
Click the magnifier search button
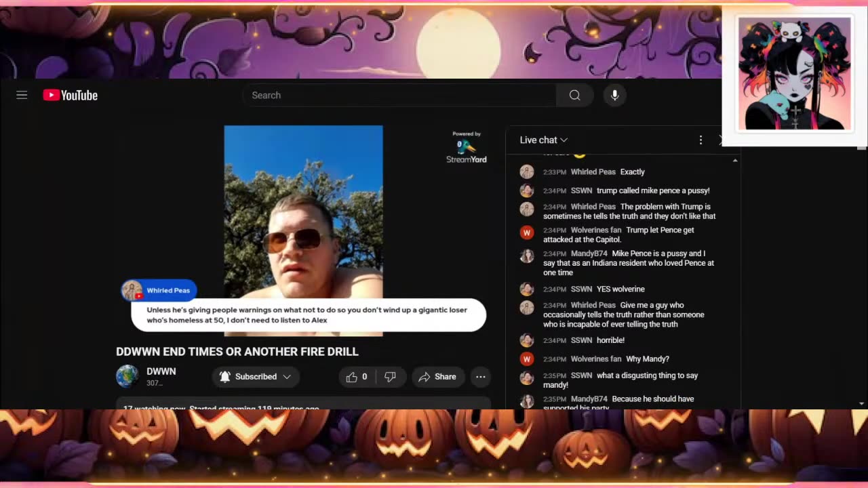pyautogui.click(x=574, y=96)
